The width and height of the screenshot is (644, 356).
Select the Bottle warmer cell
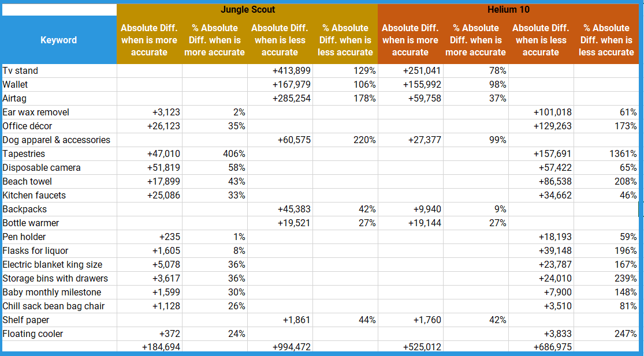click(x=59, y=223)
